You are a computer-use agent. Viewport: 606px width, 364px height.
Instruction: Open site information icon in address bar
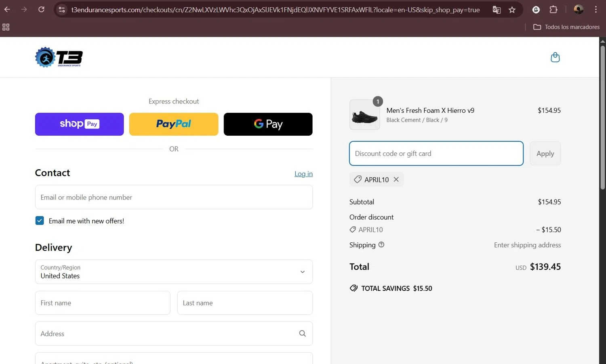(x=62, y=10)
